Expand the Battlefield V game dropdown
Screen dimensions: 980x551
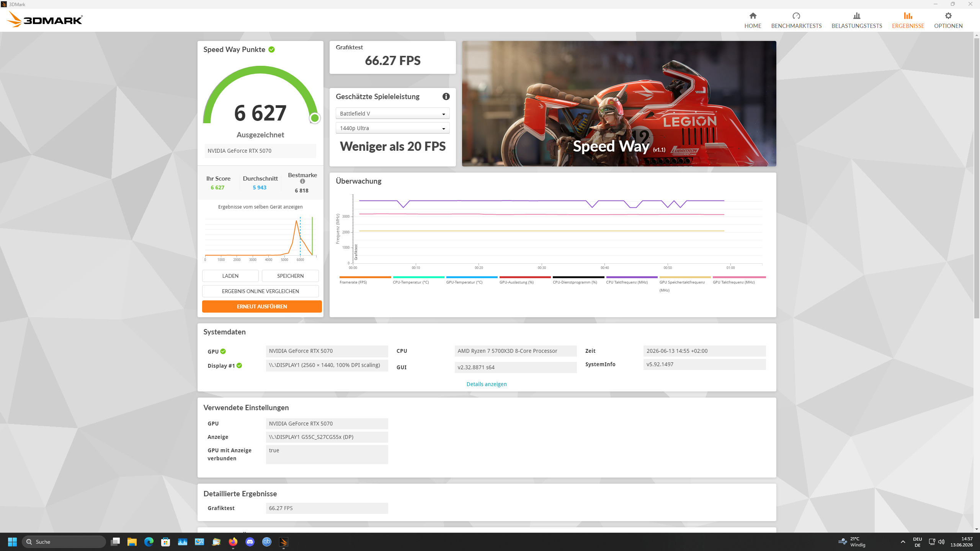392,114
